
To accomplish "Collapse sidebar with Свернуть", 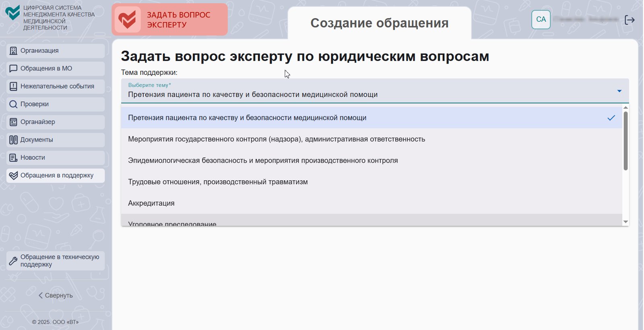I will pos(56,295).
